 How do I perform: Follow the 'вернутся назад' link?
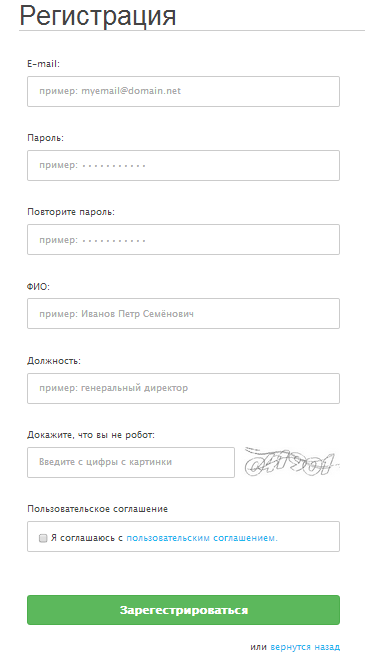[305, 647]
